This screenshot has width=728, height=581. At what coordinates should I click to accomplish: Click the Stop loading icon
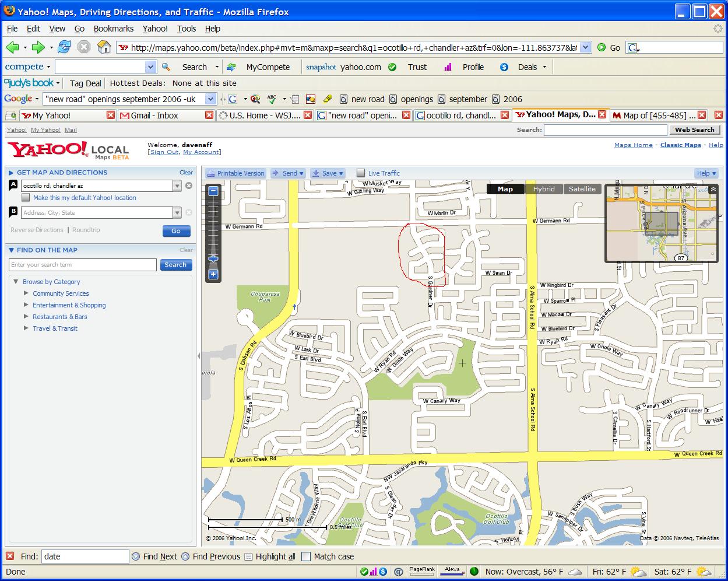[84, 47]
